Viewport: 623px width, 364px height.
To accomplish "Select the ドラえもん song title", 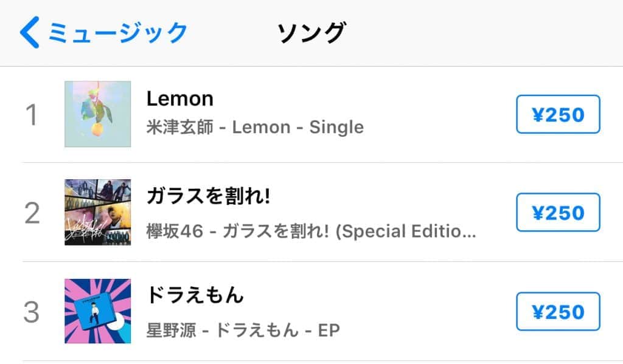I will pos(195,295).
